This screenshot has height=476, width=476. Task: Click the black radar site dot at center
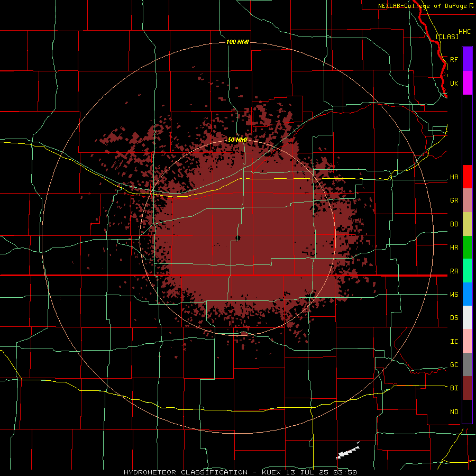[238, 238]
